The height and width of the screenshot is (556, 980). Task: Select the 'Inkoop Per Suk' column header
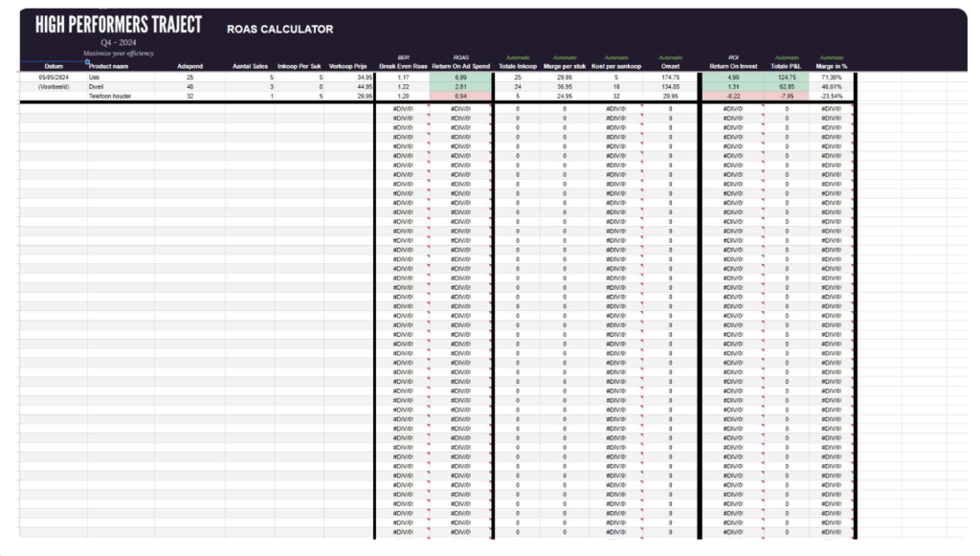[x=299, y=66]
